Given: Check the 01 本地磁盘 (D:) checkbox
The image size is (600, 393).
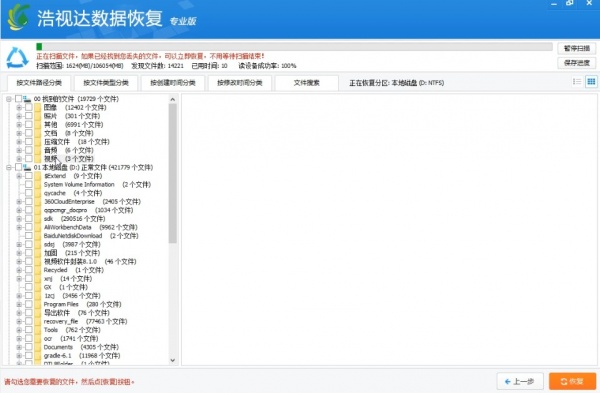Looking at the screenshot, I should [18, 167].
